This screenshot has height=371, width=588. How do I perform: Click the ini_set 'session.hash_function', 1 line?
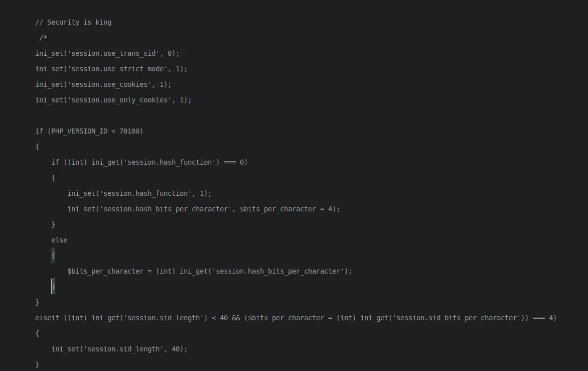click(139, 193)
